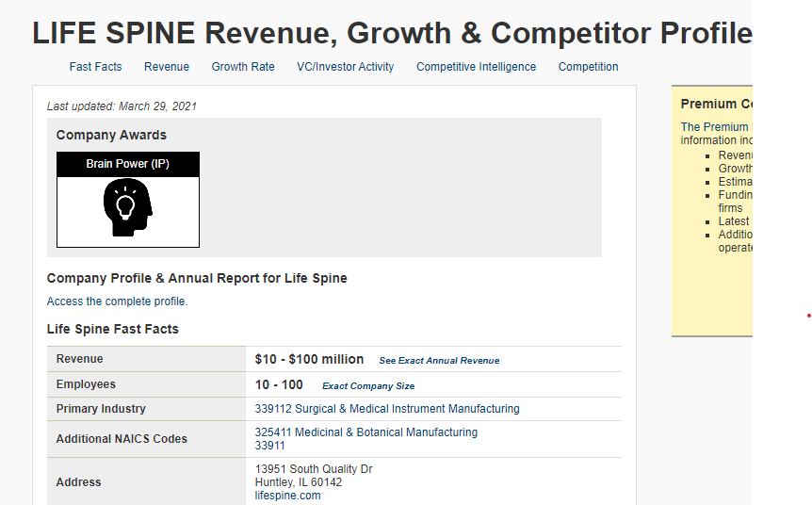Click the 'Company Awards' heading

point(111,135)
